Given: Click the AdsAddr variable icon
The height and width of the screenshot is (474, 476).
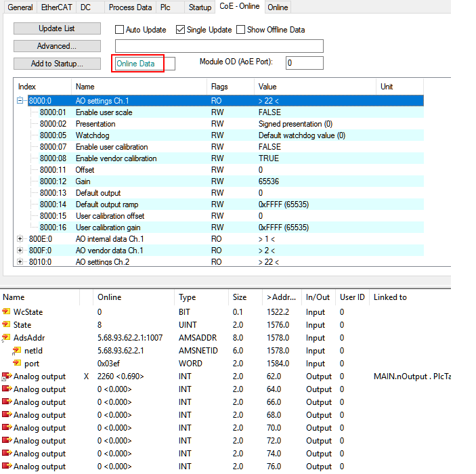Looking at the screenshot, I should (6, 337).
